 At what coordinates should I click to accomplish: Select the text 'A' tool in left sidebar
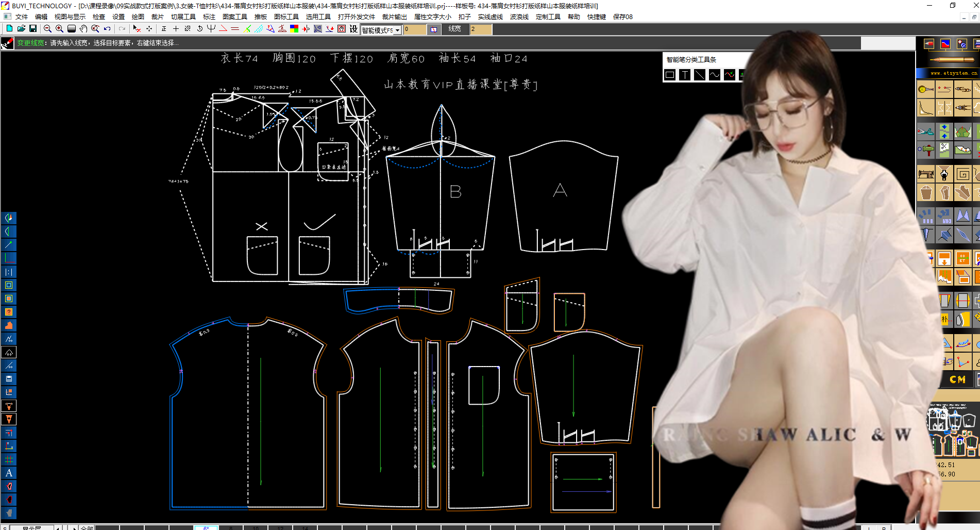point(9,473)
